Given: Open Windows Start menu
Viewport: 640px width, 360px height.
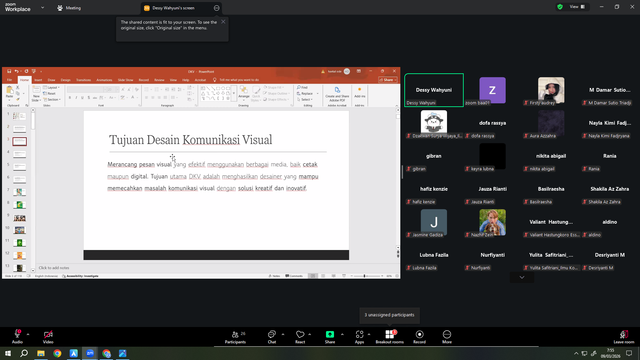Looking at the screenshot, I should [8, 353].
